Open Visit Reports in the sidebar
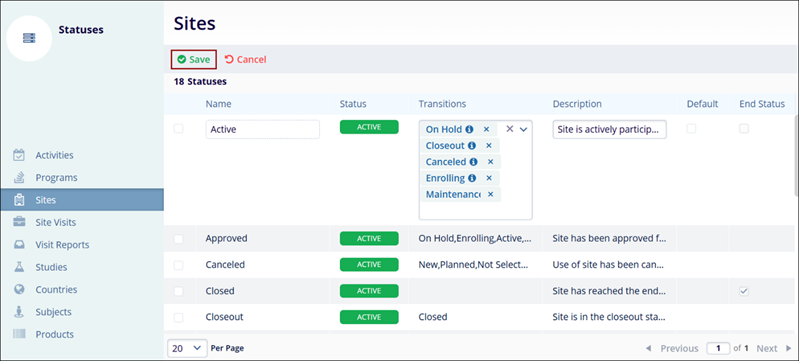800x361 pixels. point(62,245)
